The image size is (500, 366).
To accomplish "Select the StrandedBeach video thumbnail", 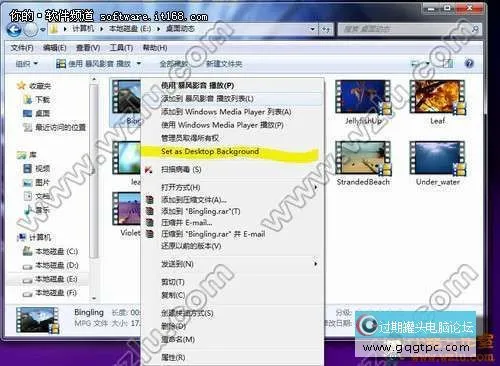I will 363,158.
